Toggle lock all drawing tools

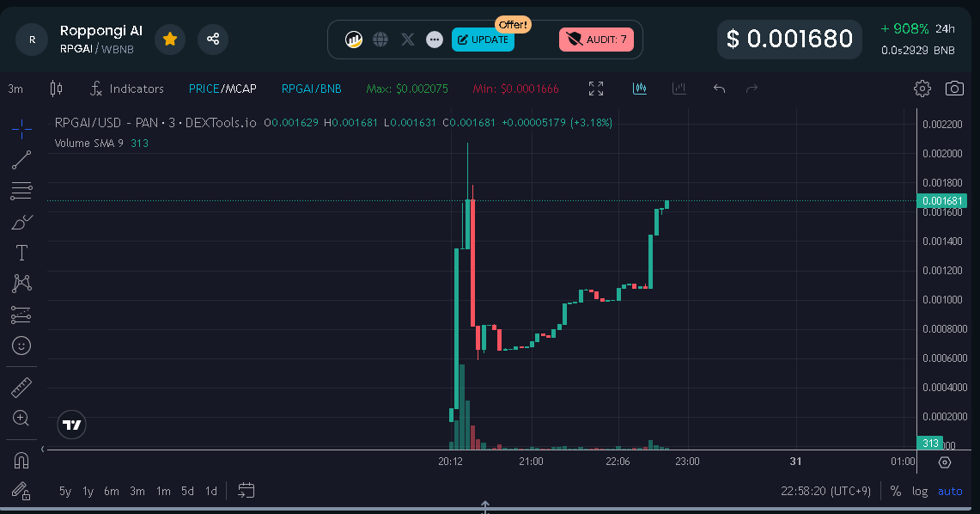tap(21, 492)
